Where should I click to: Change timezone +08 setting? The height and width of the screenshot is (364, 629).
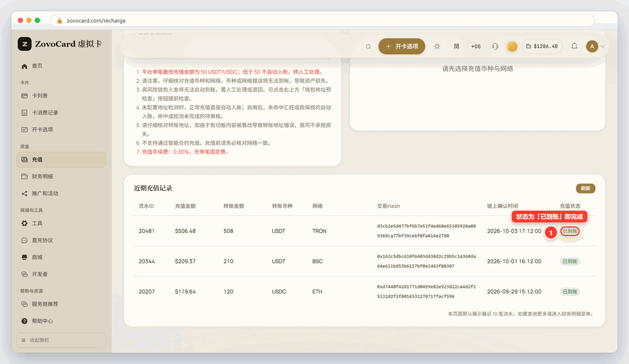pyautogui.click(x=476, y=46)
